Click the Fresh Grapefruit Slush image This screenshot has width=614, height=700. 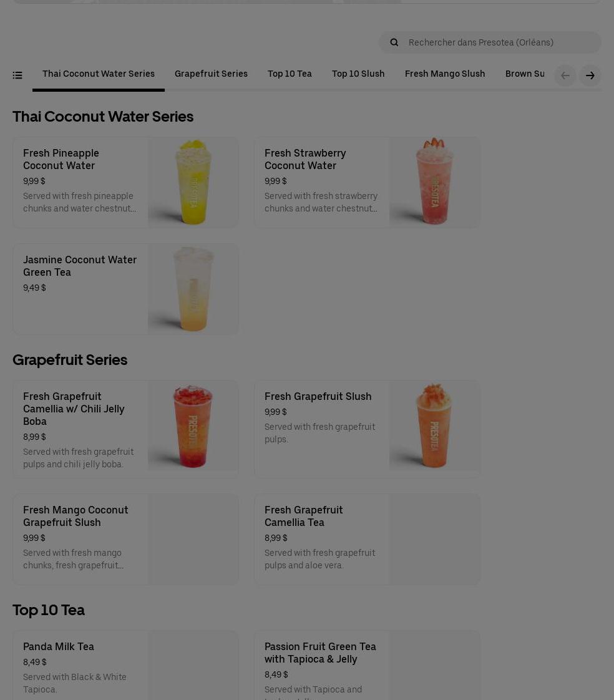[434, 426]
